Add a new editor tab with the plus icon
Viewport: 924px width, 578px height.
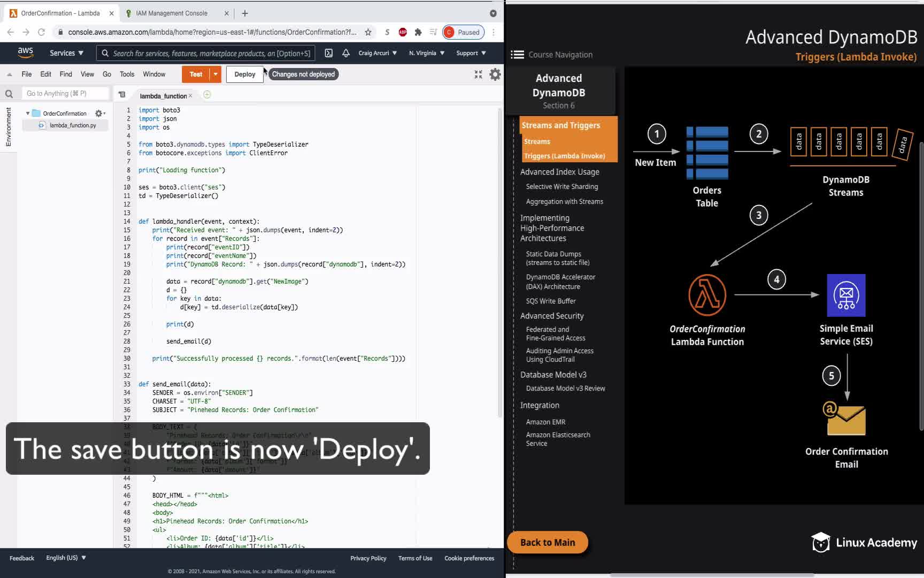(207, 95)
